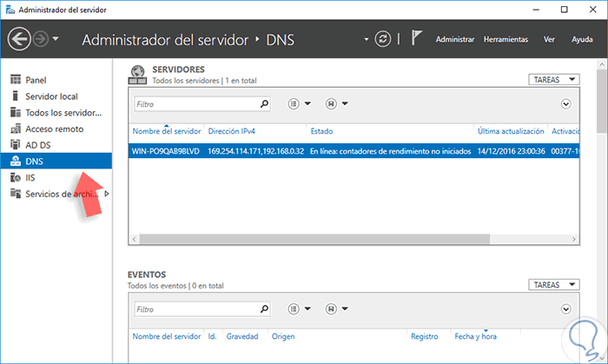
Task: Click right scroll arrow of SERVIDORES table
Action: pos(574,239)
